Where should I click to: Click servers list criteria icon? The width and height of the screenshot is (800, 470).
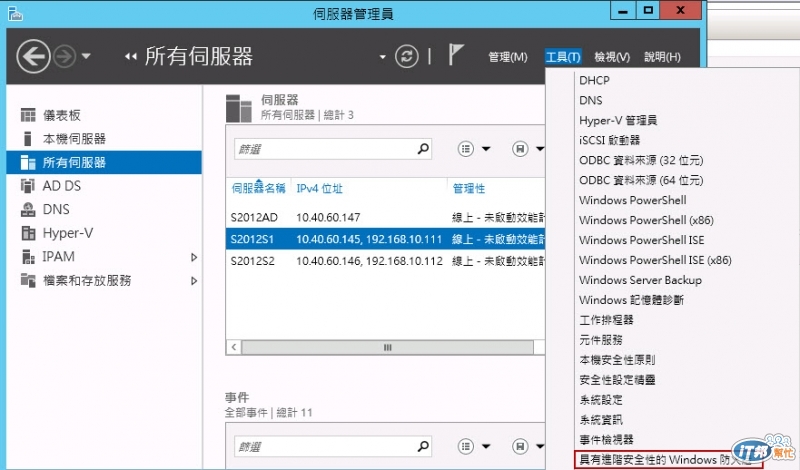pyautogui.click(x=465, y=149)
